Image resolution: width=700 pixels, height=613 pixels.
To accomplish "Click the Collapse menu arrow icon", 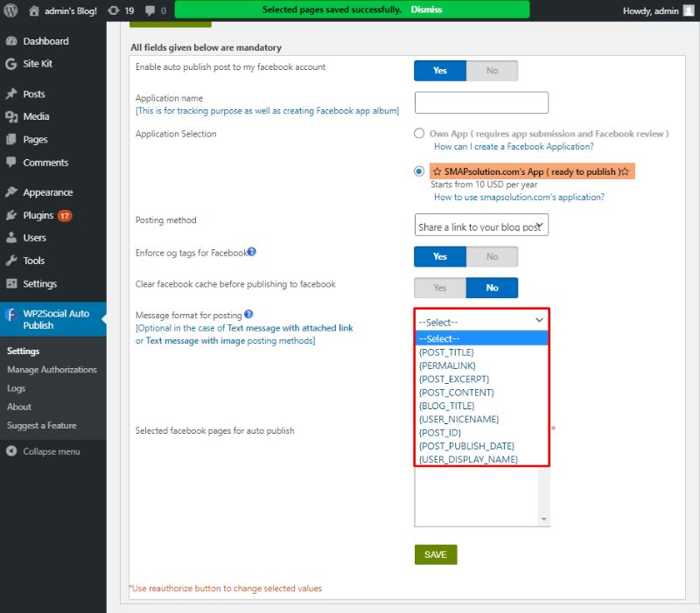I will 11,451.
